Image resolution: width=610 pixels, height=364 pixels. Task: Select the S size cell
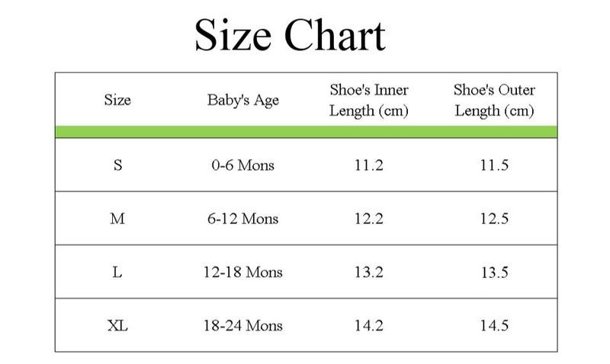click(117, 165)
